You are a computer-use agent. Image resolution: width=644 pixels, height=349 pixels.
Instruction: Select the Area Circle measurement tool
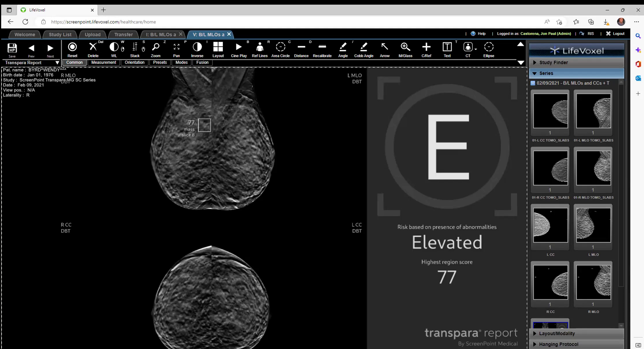pyautogui.click(x=280, y=50)
